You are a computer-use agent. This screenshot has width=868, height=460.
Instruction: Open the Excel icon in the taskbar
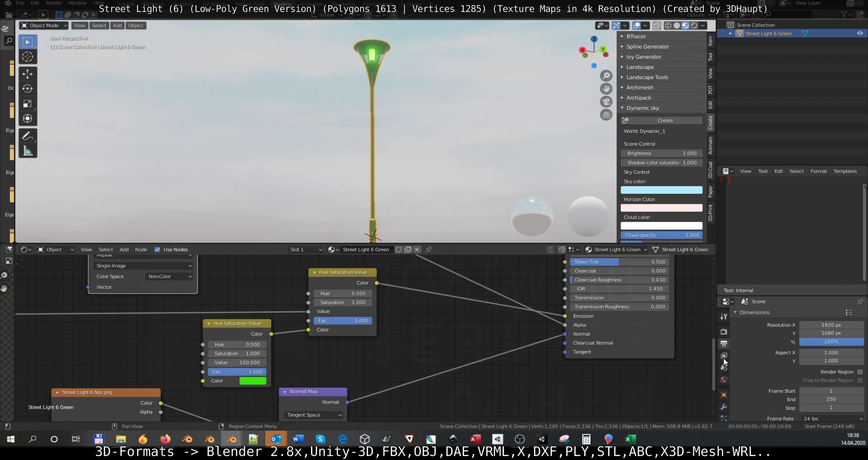pyautogui.click(x=630, y=439)
